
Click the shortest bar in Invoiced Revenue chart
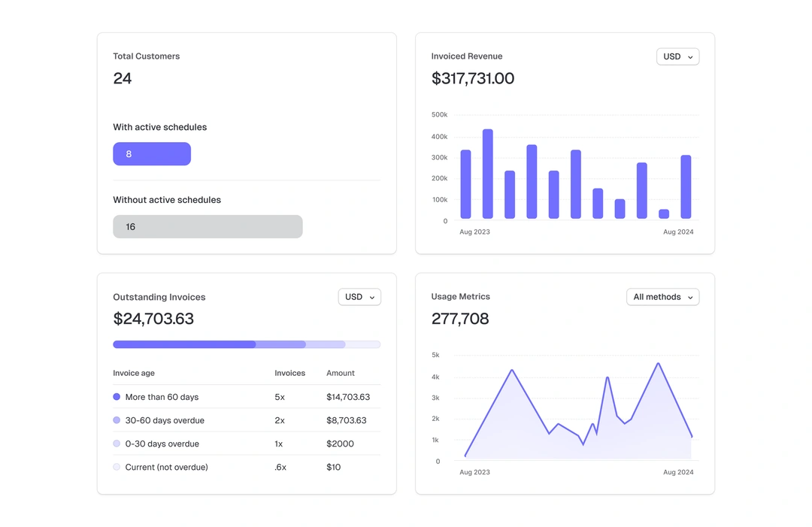(664, 214)
